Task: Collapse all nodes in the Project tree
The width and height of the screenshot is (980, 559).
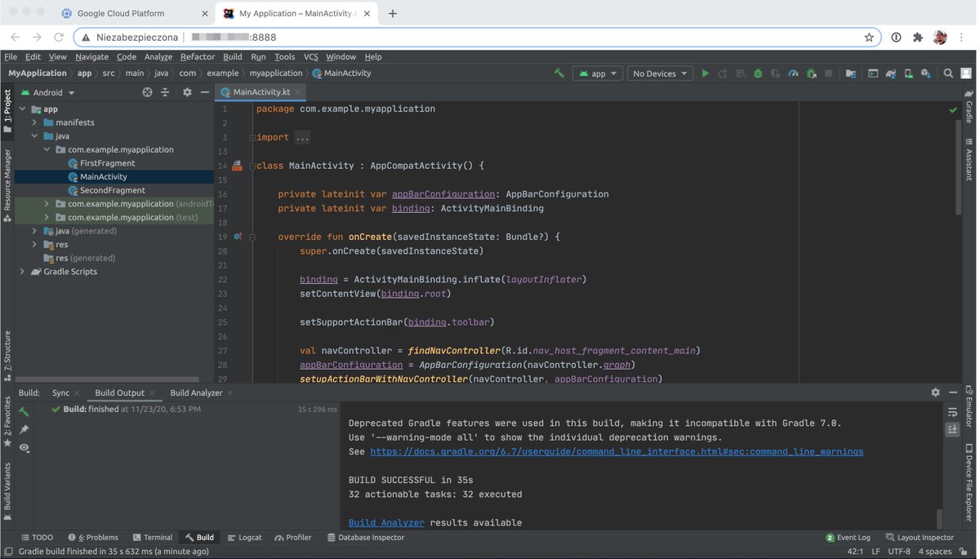Action: point(164,92)
